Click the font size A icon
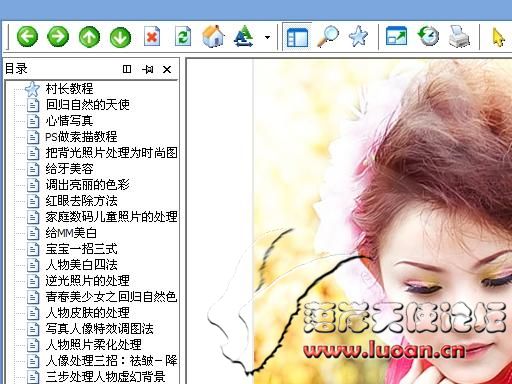Image resolution: width=512 pixels, height=384 pixels. pos(244,36)
